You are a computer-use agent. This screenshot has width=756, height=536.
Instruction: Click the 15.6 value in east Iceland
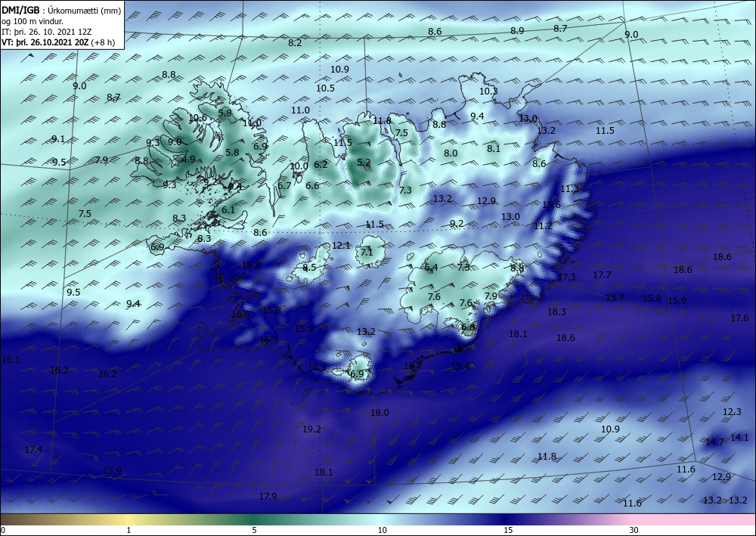click(x=551, y=204)
